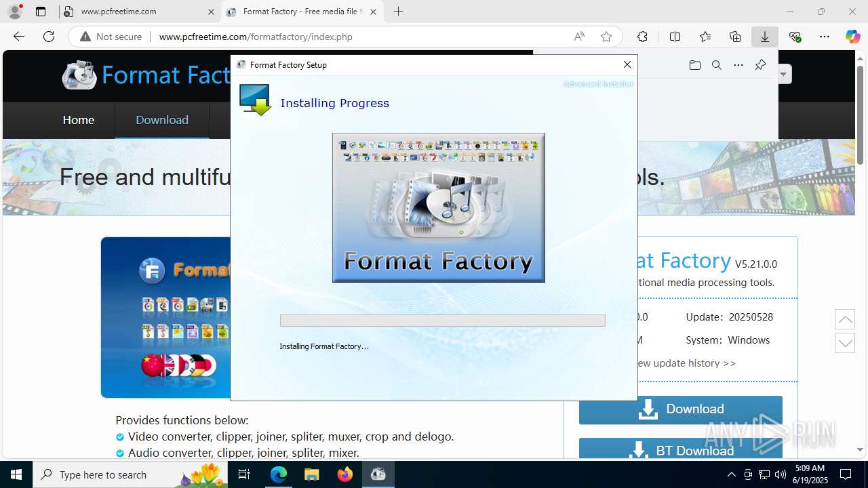
Task: Open the volume control in tray
Action: tap(781, 474)
